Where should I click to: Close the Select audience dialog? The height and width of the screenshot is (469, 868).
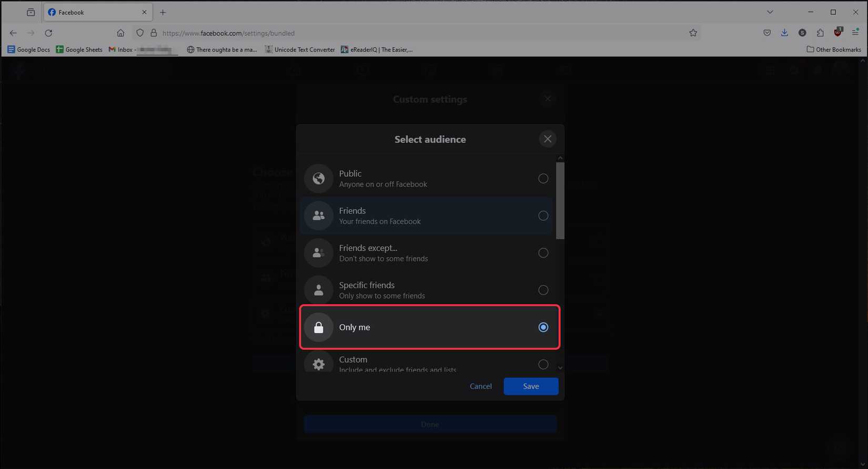[548, 139]
